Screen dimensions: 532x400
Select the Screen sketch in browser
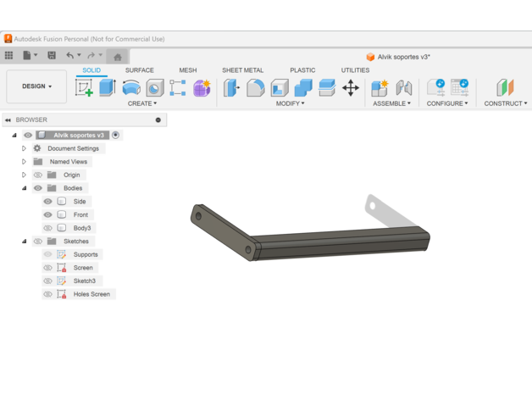coord(83,268)
